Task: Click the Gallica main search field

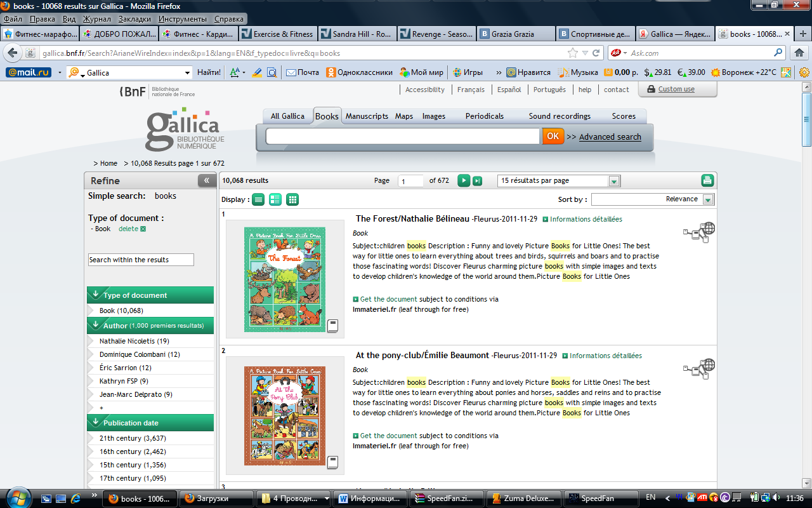Action: pyautogui.click(x=402, y=136)
